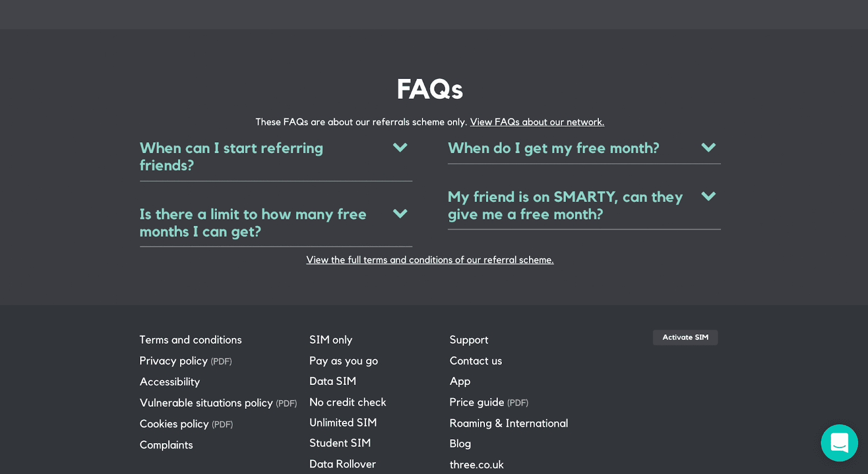Open the Privacy policy PDF link
Viewport: 868px width, 474px height.
pyautogui.click(x=185, y=361)
